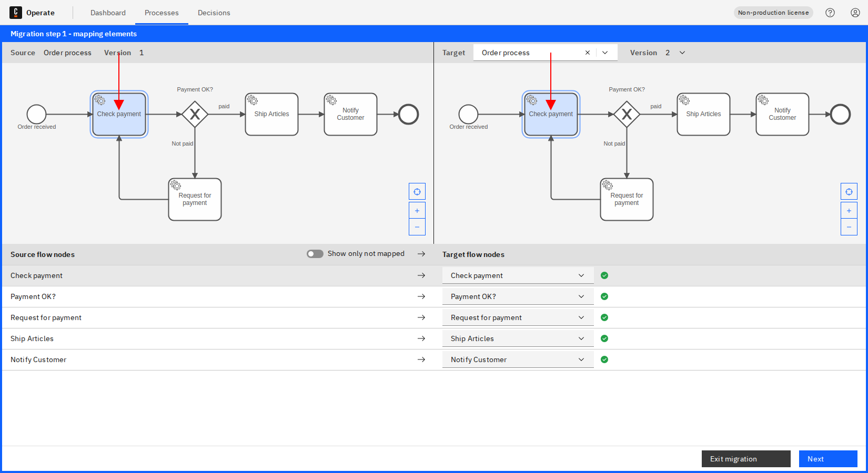Viewport: 868px width, 473px height.
Task: Switch to the Decisions tab
Action: pos(214,13)
